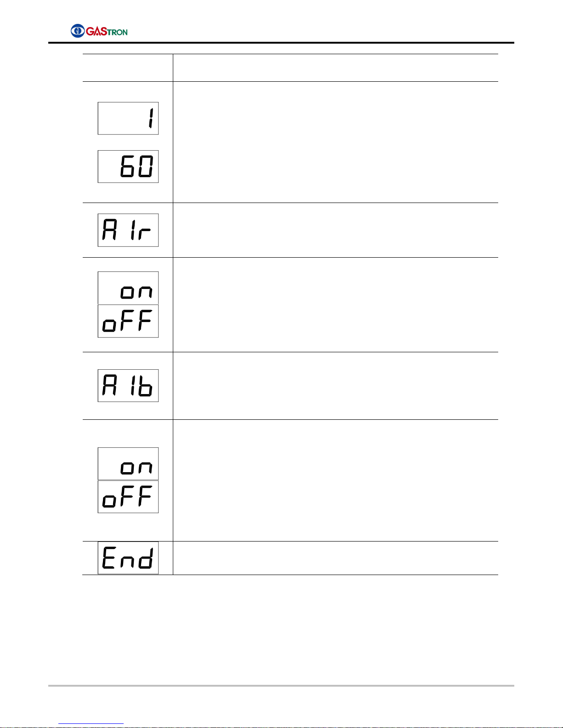The image size is (563, 728).
Task: Click the blank description cell beside 60
Action: 336,142
